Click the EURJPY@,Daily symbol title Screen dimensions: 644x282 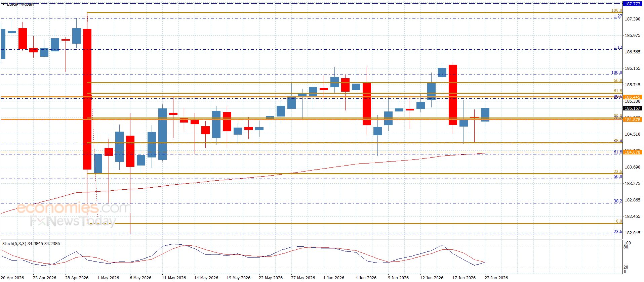(21, 4)
